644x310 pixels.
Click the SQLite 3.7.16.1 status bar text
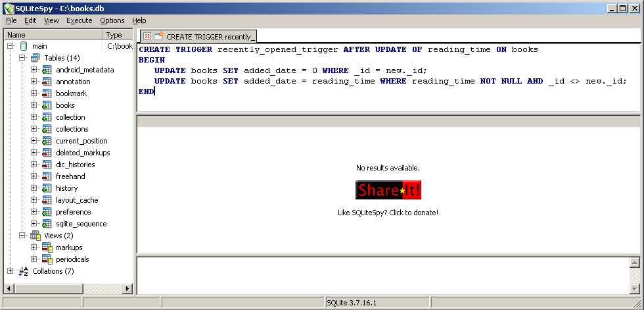(x=352, y=303)
